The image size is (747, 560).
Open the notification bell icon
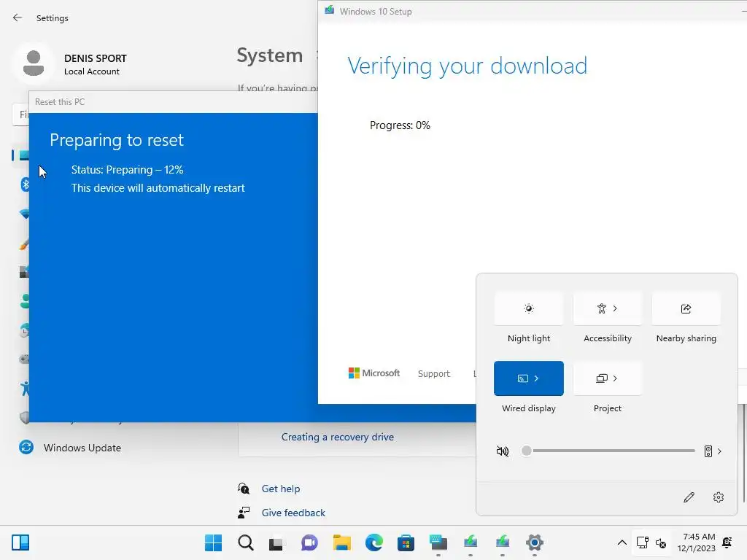[x=727, y=542]
